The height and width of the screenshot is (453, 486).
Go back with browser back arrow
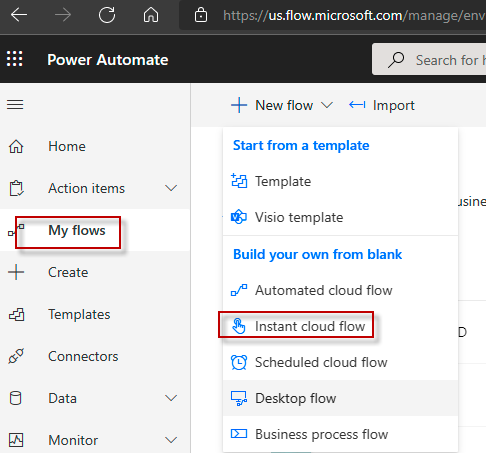click(x=19, y=15)
